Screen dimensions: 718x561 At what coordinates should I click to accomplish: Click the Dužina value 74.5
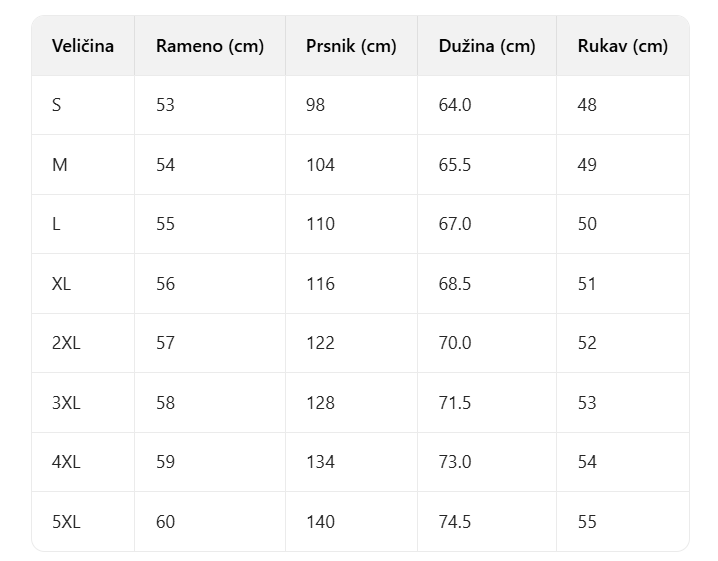[455, 522]
